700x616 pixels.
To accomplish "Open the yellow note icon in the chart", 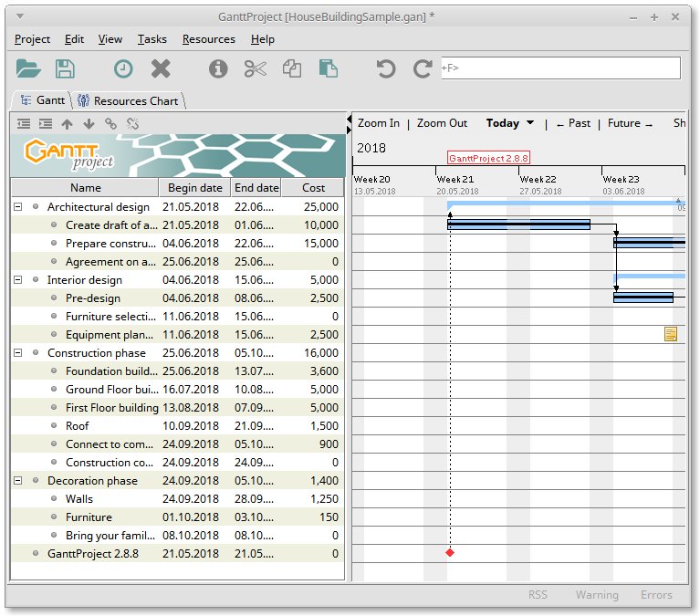I will (x=671, y=334).
